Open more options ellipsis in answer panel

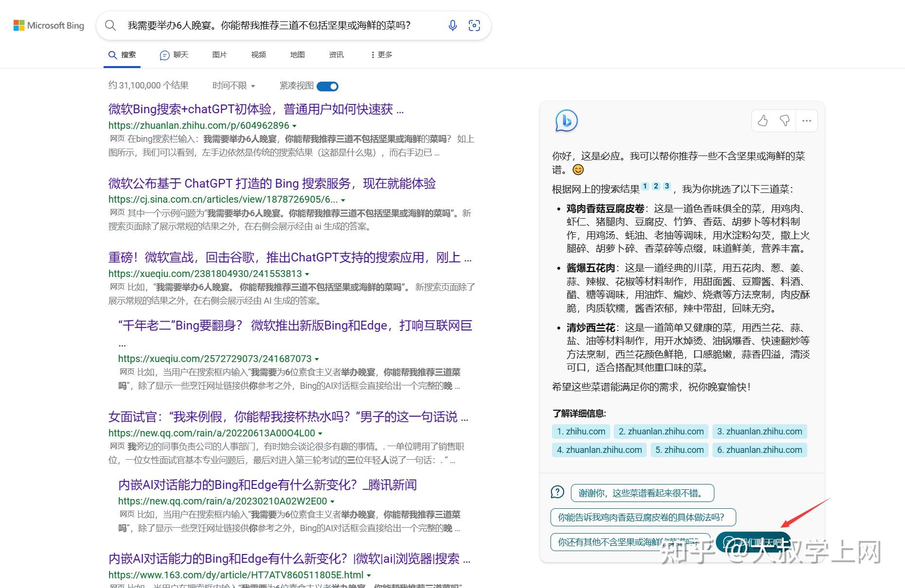(x=807, y=121)
